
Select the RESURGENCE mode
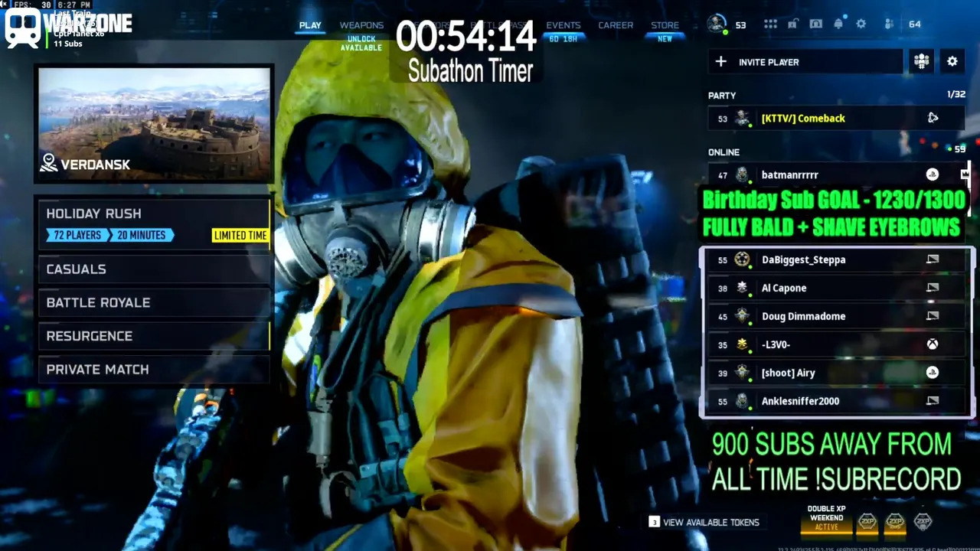(155, 336)
